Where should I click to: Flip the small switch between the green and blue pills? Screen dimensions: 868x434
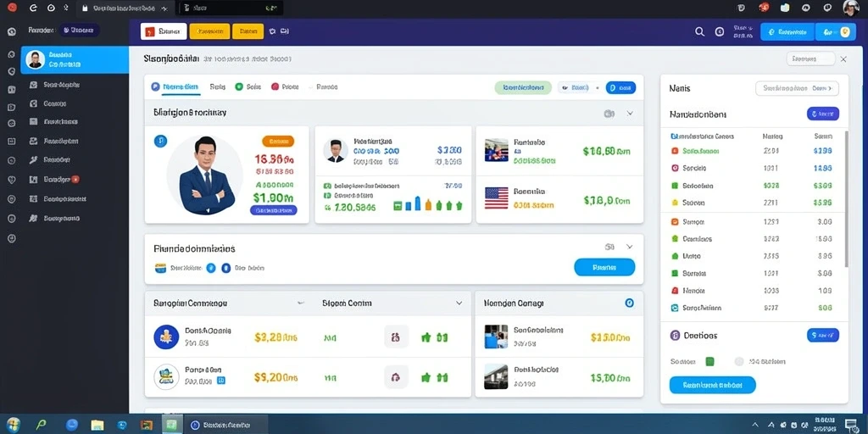tap(576, 87)
